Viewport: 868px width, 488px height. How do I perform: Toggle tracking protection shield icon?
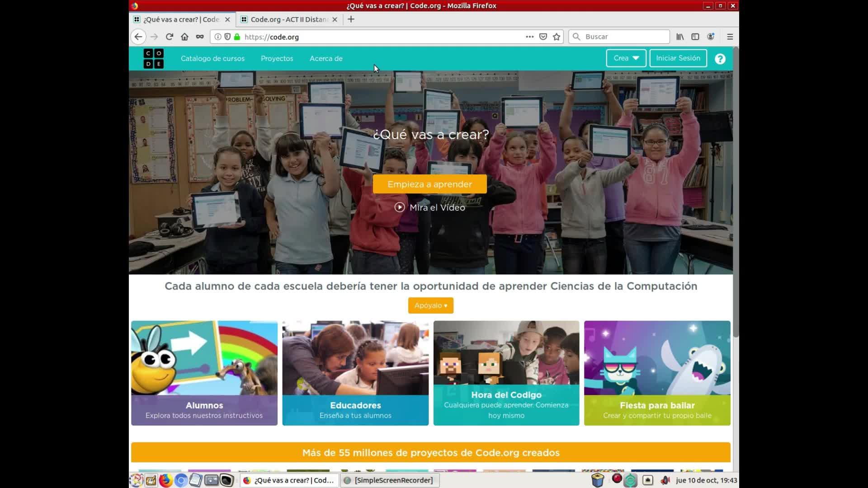pyautogui.click(x=227, y=37)
